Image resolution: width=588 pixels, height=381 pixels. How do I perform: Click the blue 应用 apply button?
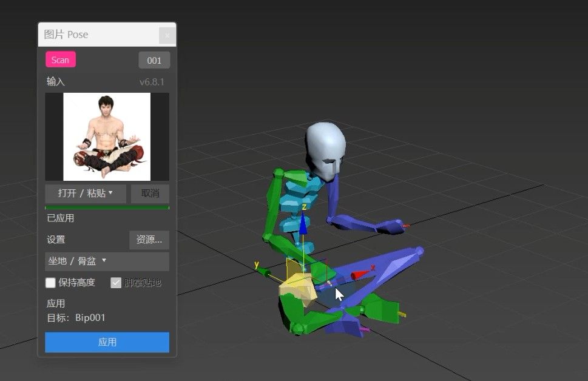click(107, 342)
